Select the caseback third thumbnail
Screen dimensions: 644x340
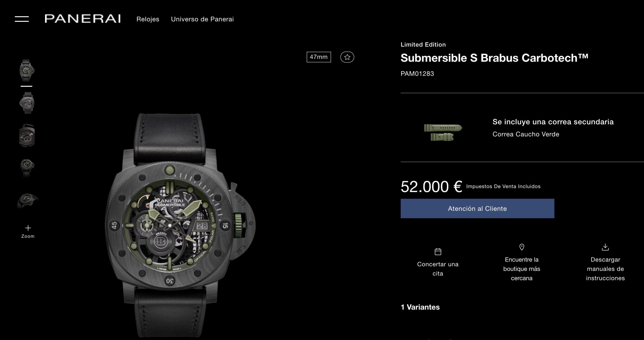click(x=27, y=135)
